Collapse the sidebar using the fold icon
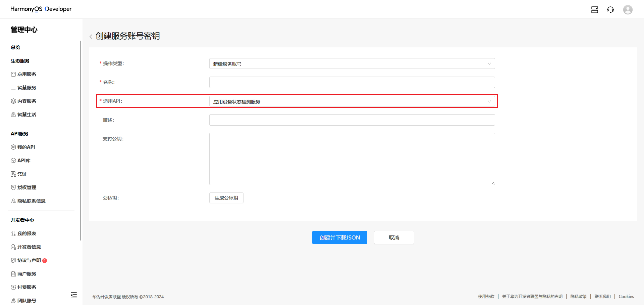The width and height of the screenshot is (644, 305). coord(74,295)
